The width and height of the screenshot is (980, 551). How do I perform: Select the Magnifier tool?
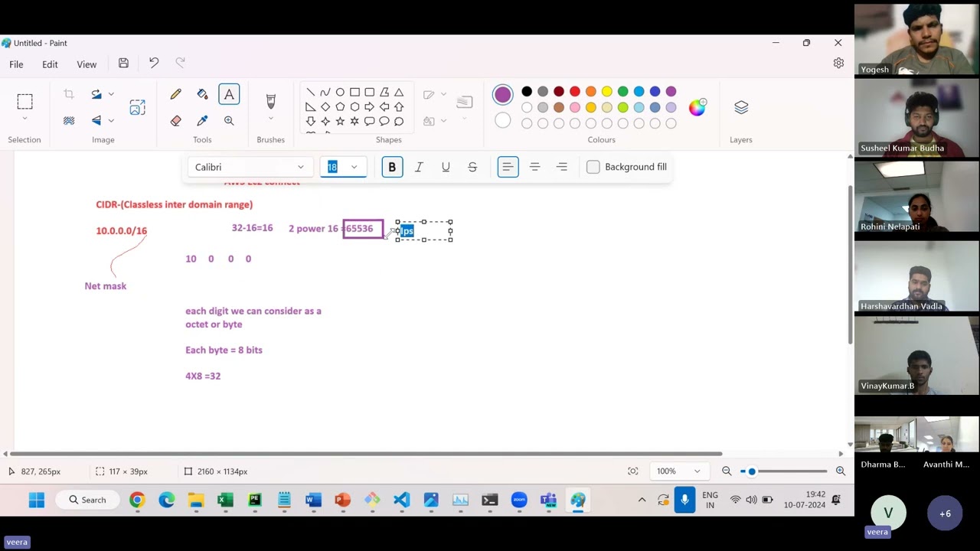coord(229,120)
